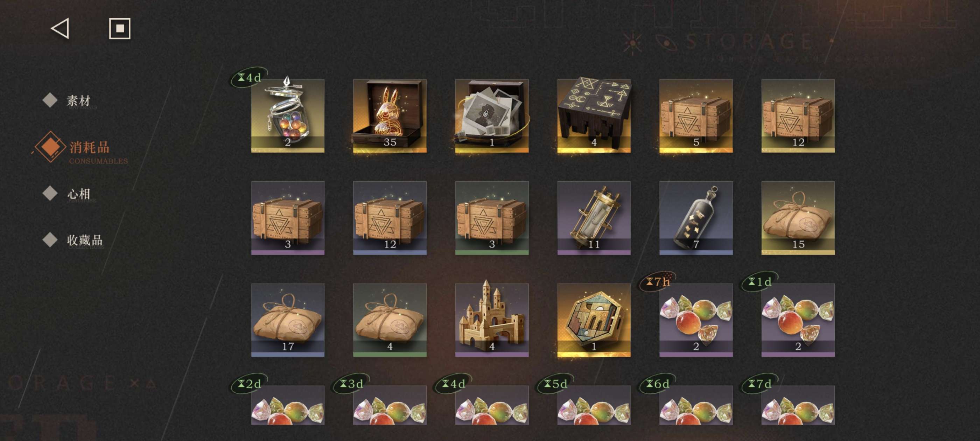Select the wrapped parcel with count 17
The height and width of the screenshot is (441, 980).
pyautogui.click(x=288, y=320)
